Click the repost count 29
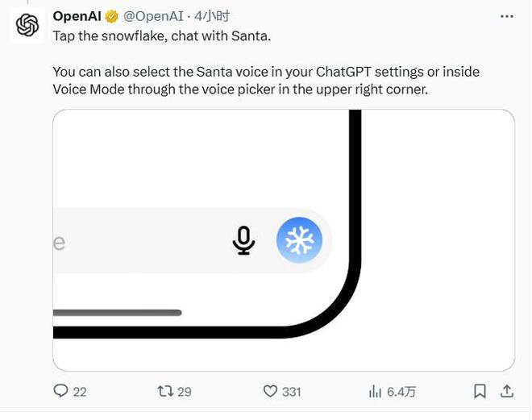 pos(185,392)
